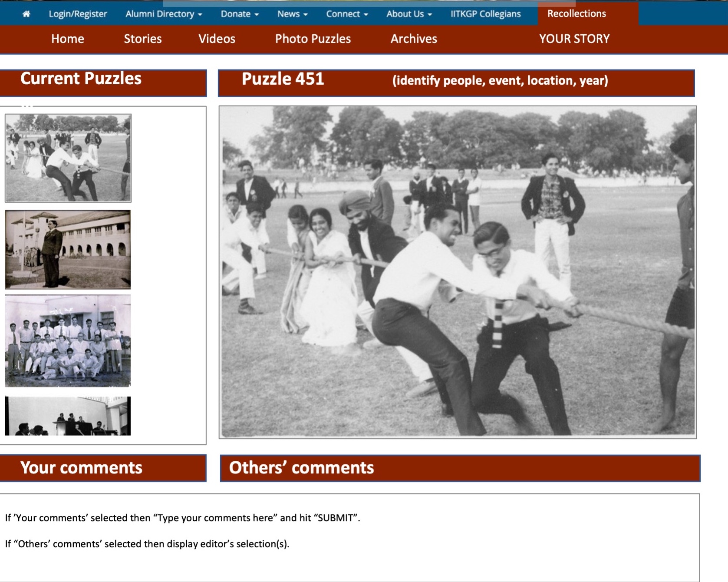Screen dimensions: 728x582
Task: Select the tug-of-war puzzle thumbnail
Action: point(68,158)
